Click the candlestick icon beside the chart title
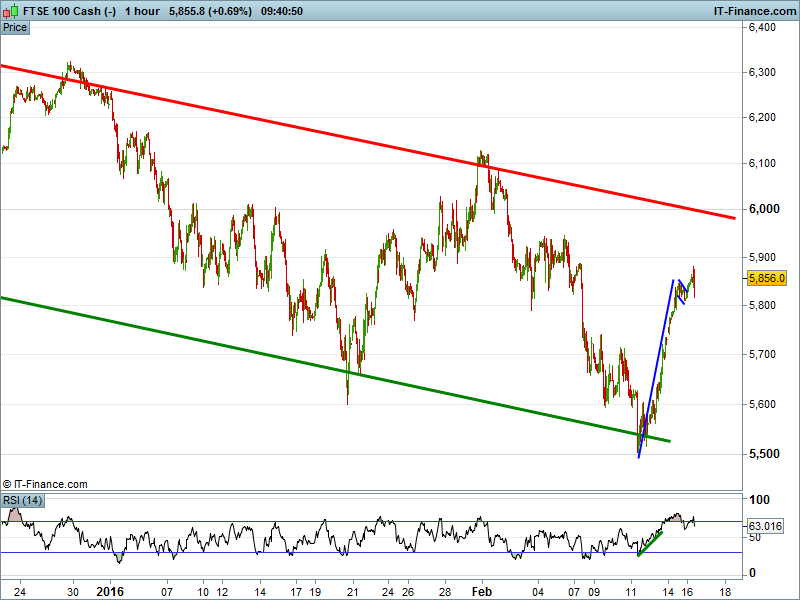 [9, 9]
